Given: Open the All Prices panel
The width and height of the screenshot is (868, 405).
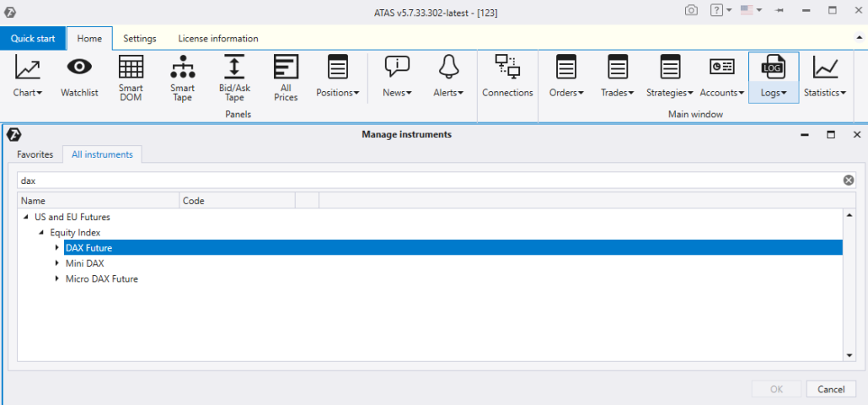Looking at the screenshot, I should [286, 76].
